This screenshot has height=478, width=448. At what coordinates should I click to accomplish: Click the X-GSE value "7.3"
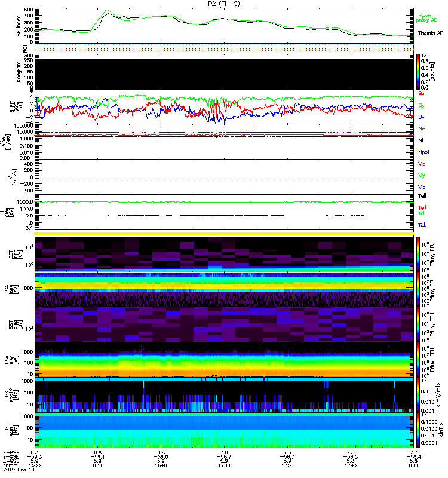287,452
